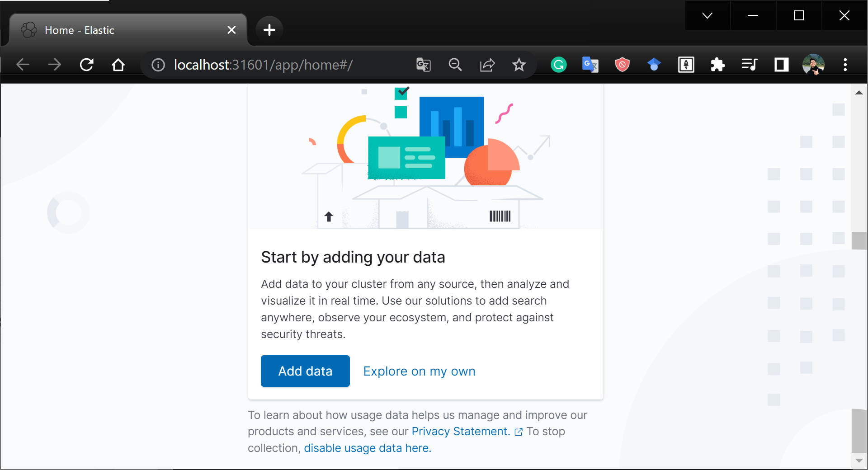Open the Privacy Statement link
The width and height of the screenshot is (868, 470).
coord(461,432)
